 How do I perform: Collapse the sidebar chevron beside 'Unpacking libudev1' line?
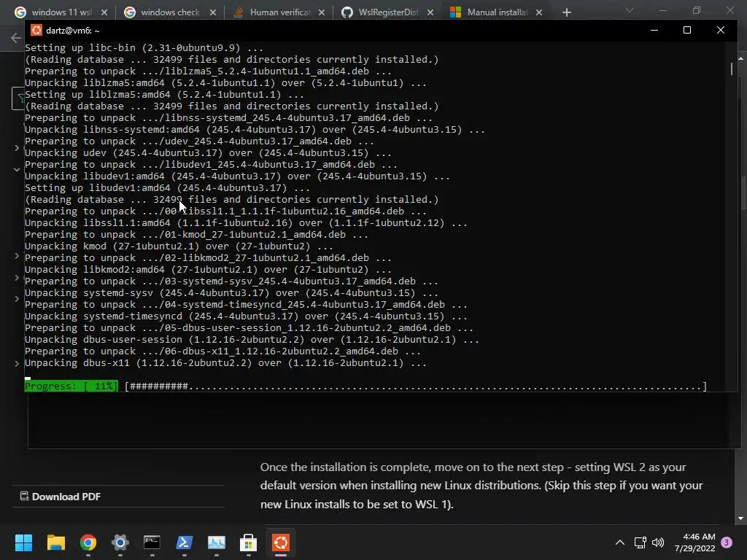click(x=17, y=169)
